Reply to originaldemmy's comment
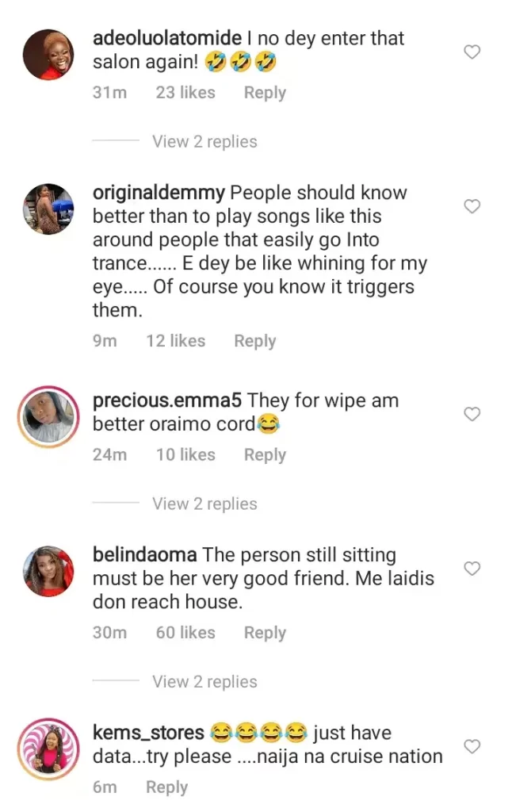Screen dimensions: 512x812 254,341
